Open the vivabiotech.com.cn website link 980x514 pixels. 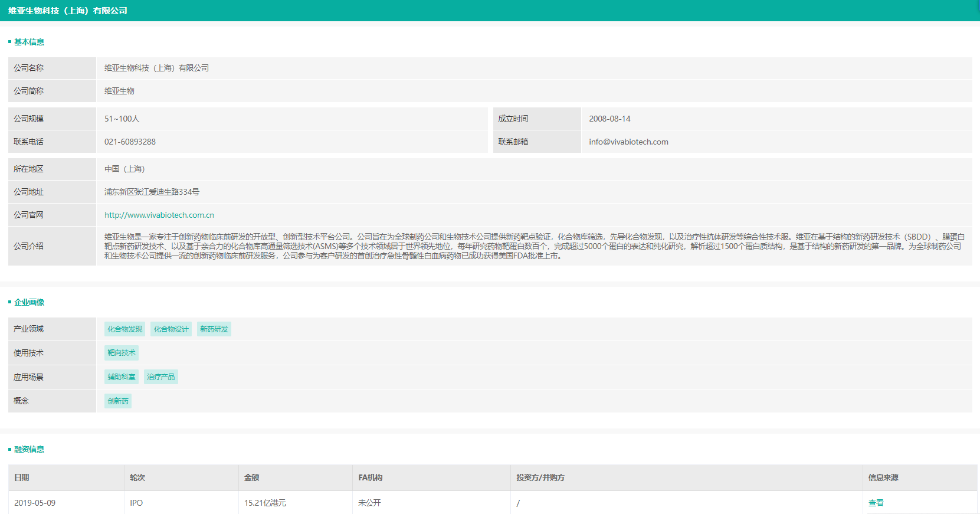[x=159, y=215]
